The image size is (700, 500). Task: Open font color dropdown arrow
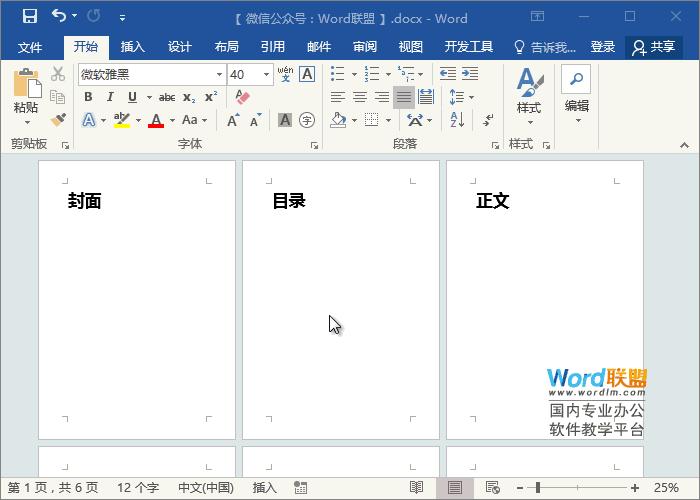click(172, 120)
